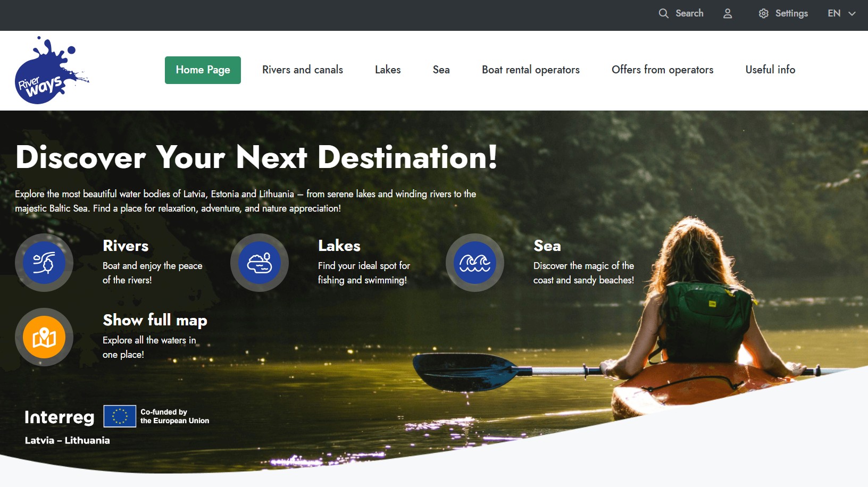Open the Settings gear icon
Screen dimensions: 868x487
[x=764, y=14]
